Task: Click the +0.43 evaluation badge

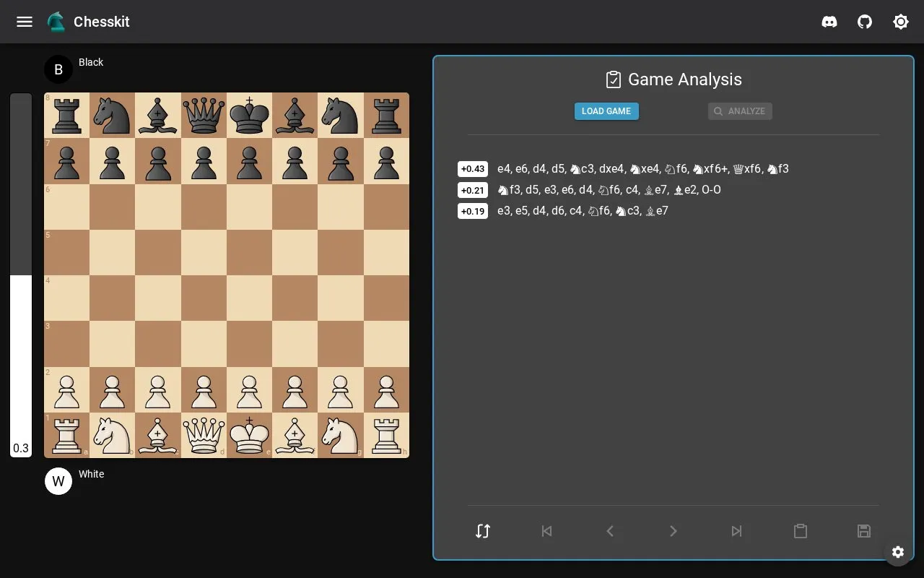Action: (x=473, y=169)
